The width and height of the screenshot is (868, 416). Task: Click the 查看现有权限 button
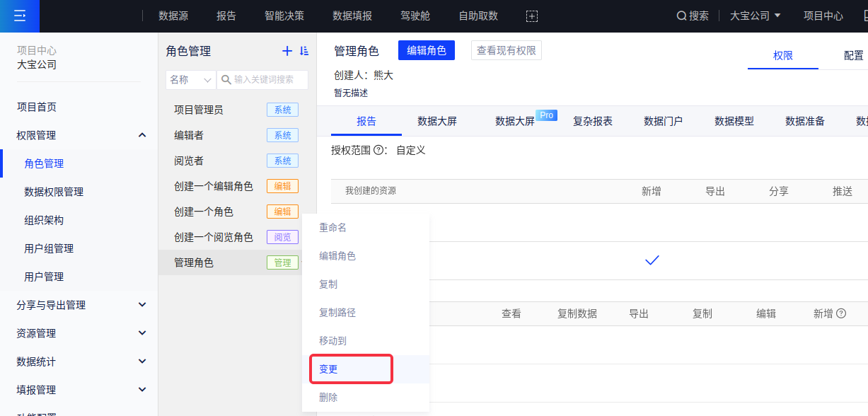(x=506, y=50)
